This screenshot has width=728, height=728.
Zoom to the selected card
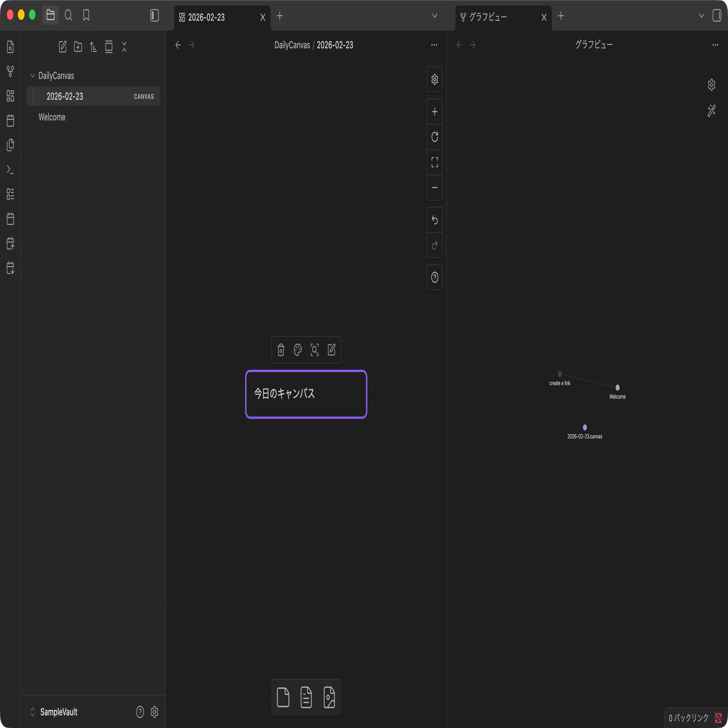(x=315, y=350)
